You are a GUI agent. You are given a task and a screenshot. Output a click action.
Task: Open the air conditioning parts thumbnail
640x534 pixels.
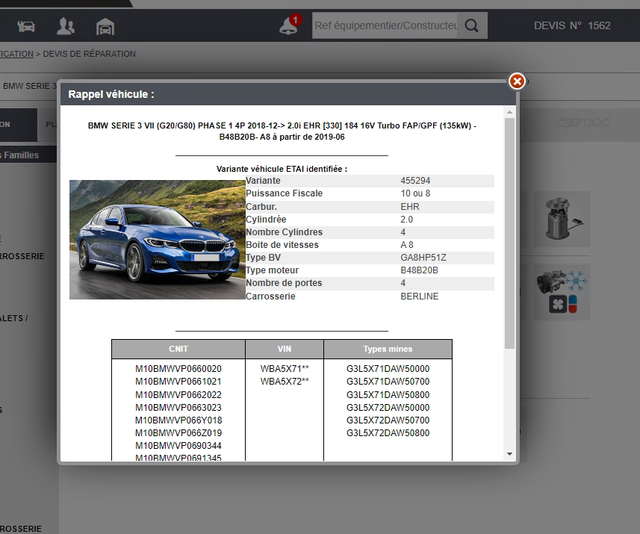[562, 293]
